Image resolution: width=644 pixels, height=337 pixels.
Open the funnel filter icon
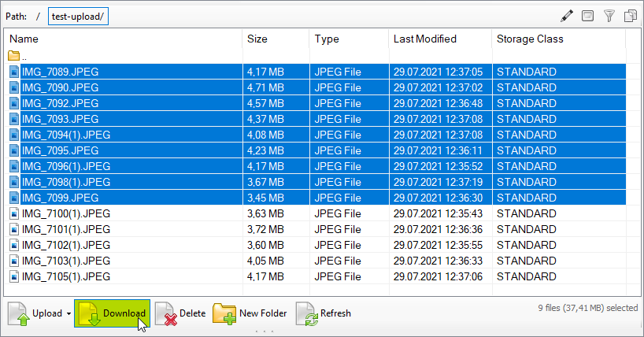pyautogui.click(x=609, y=16)
